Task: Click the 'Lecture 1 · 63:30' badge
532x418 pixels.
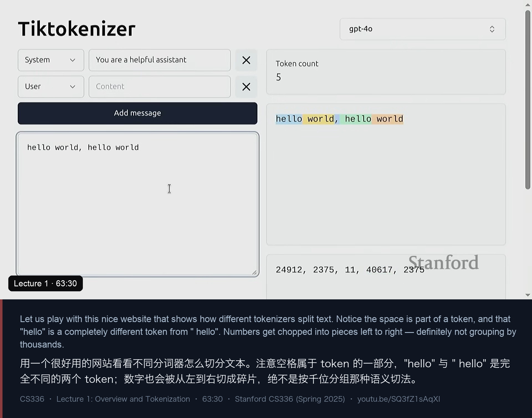Action: [45, 283]
